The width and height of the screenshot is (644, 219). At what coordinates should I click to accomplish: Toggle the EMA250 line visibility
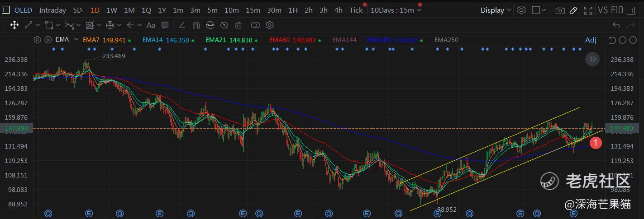446,40
